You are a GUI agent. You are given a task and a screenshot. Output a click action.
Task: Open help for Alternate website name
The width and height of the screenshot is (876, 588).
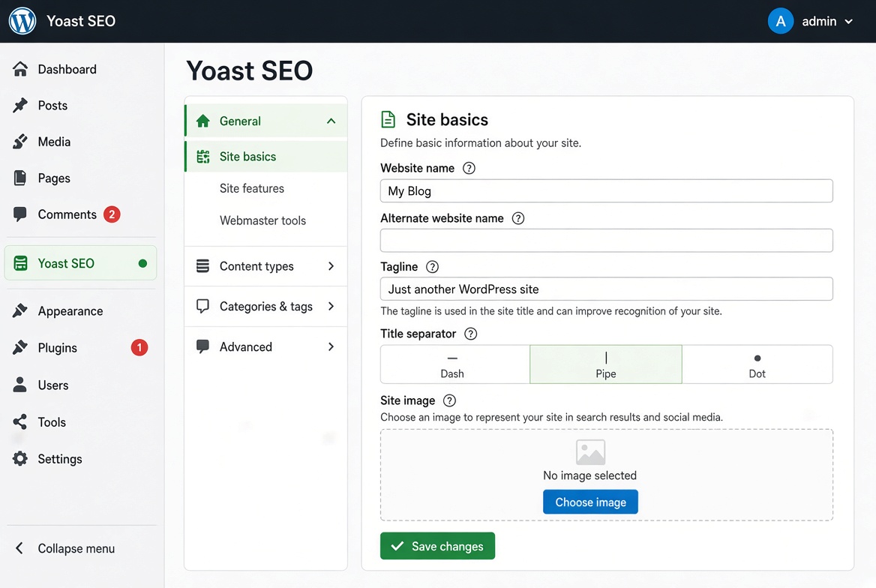[x=518, y=218]
